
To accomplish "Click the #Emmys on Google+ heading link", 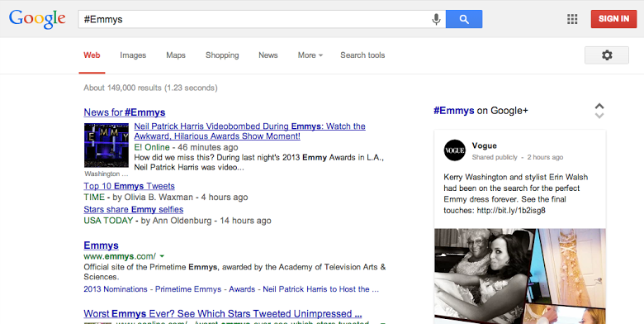I will [481, 111].
